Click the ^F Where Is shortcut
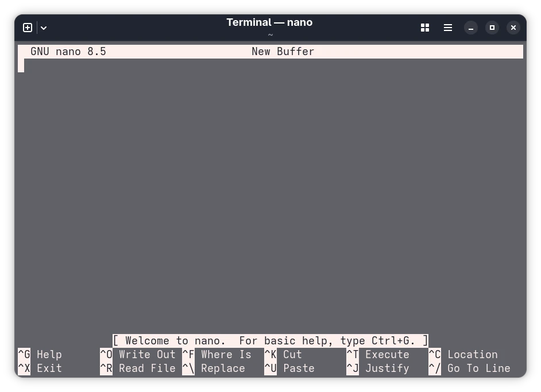Image resolution: width=541 pixels, height=392 pixels. pyautogui.click(x=217, y=355)
